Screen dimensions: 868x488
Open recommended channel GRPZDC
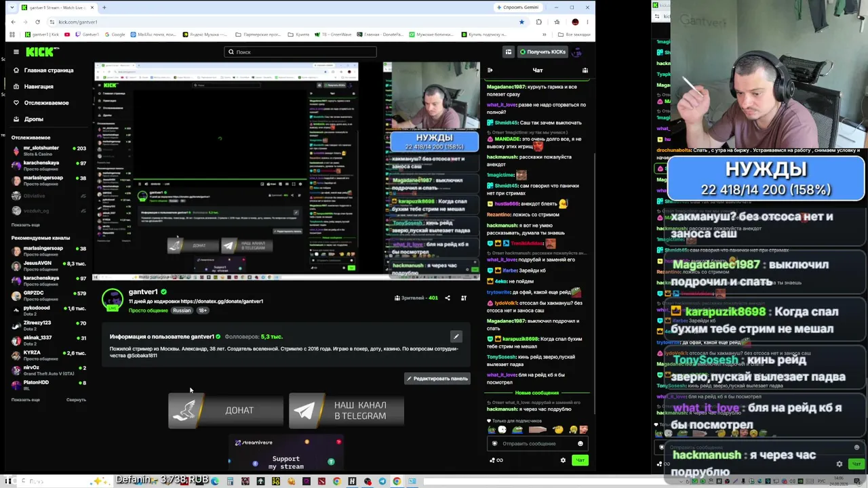pyautogui.click(x=49, y=296)
